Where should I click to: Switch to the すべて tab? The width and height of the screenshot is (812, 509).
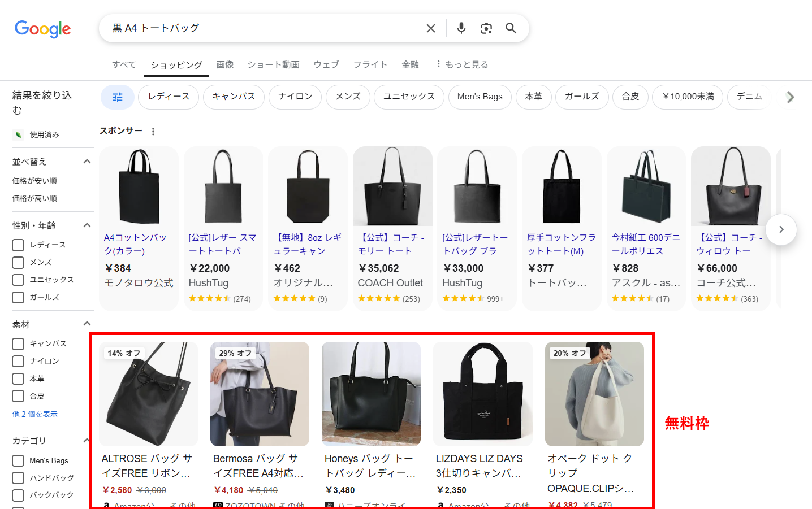pos(124,64)
